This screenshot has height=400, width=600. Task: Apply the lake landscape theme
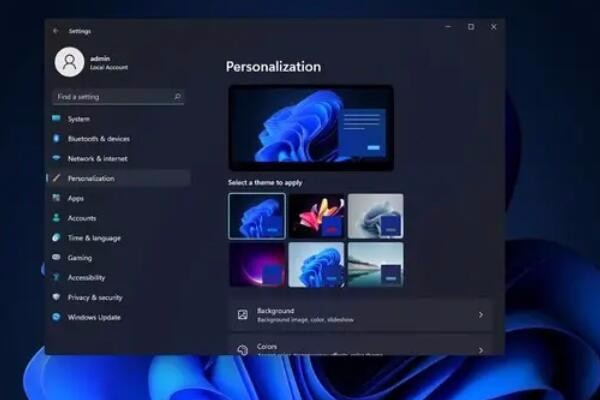pos(375,264)
